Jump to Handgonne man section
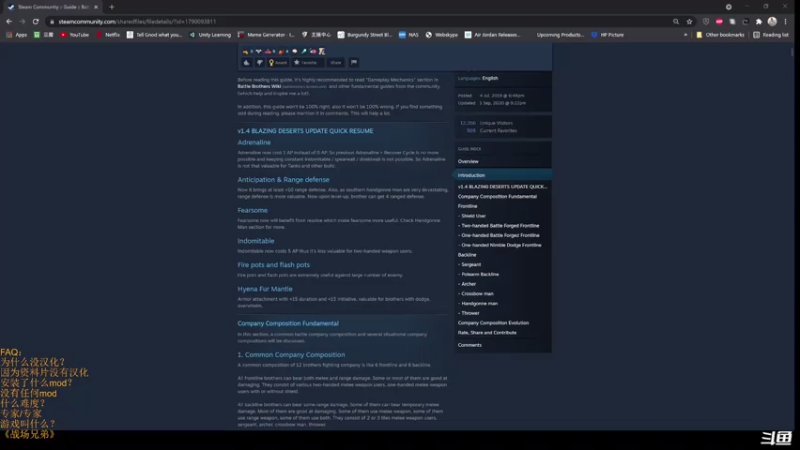 coord(478,303)
